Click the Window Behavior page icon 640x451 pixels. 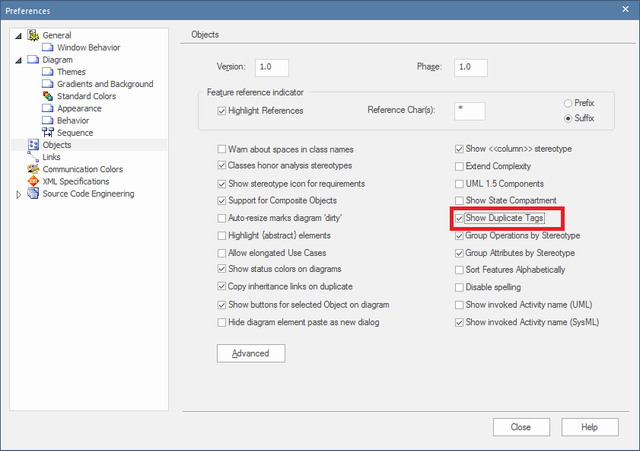(x=47, y=47)
